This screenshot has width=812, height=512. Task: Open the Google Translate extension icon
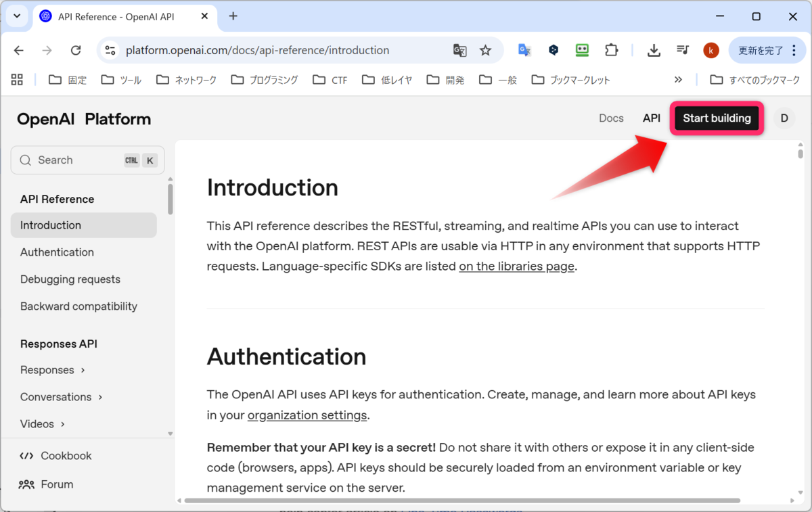(524, 50)
